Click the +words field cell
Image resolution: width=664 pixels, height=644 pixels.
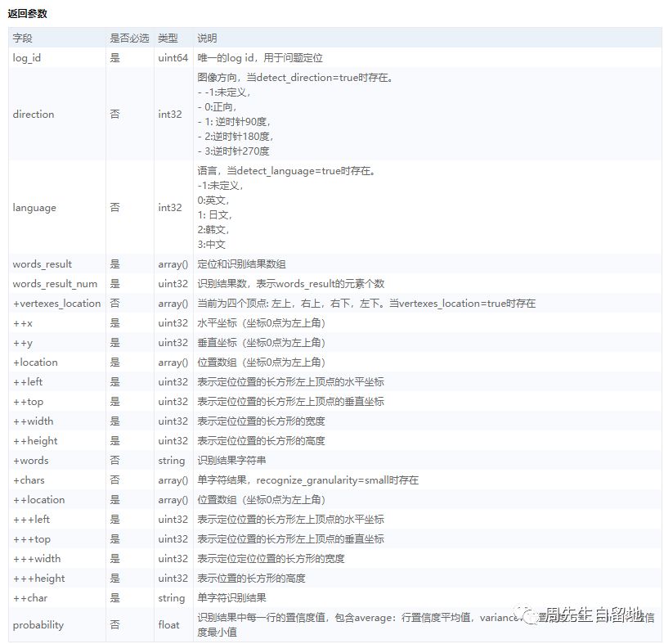click(30, 461)
